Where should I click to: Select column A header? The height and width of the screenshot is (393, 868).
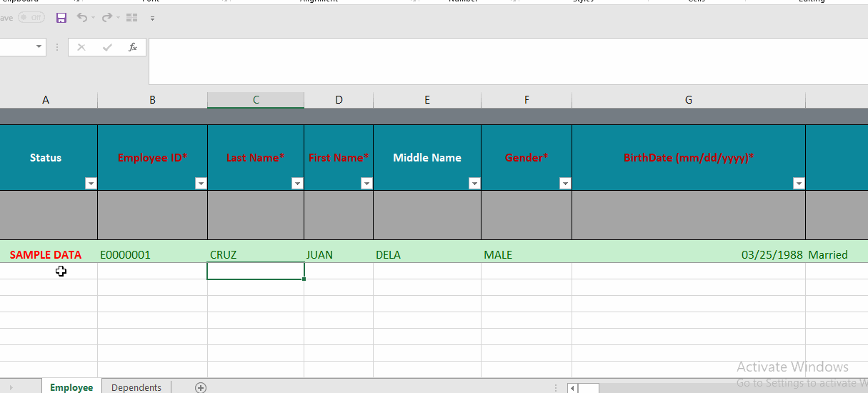(x=46, y=100)
